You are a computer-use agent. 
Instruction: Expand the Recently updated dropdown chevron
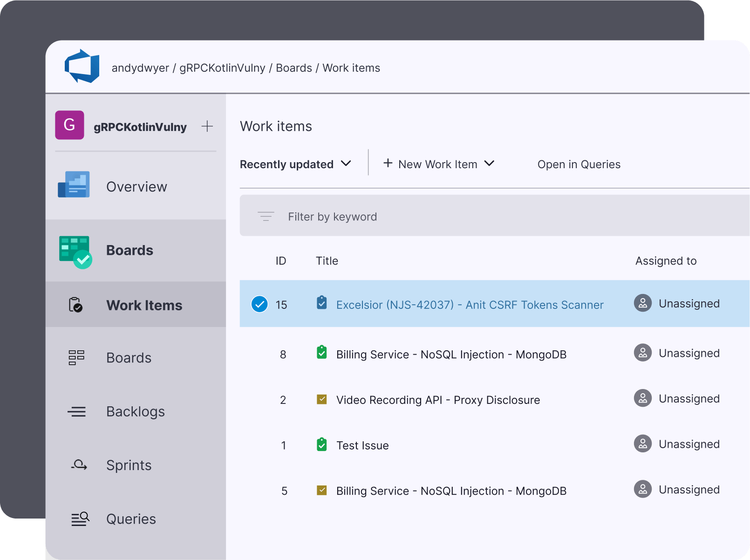click(x=346, y=164)
